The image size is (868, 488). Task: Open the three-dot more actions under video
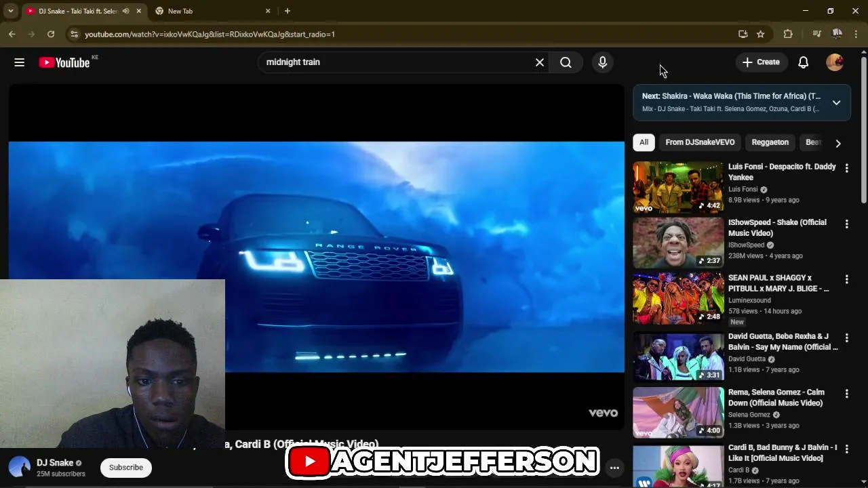pos(614,468)
